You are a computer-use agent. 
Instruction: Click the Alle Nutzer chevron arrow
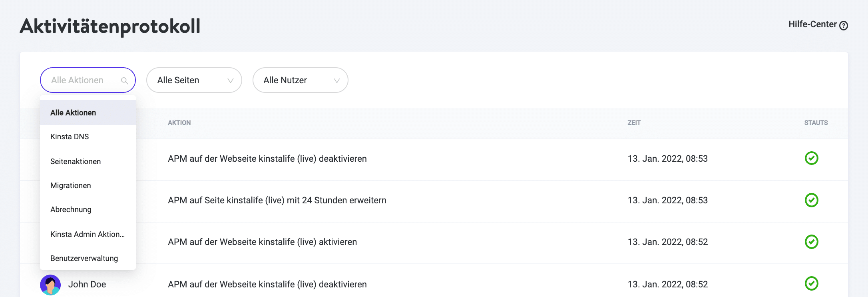tap(336, 81)
